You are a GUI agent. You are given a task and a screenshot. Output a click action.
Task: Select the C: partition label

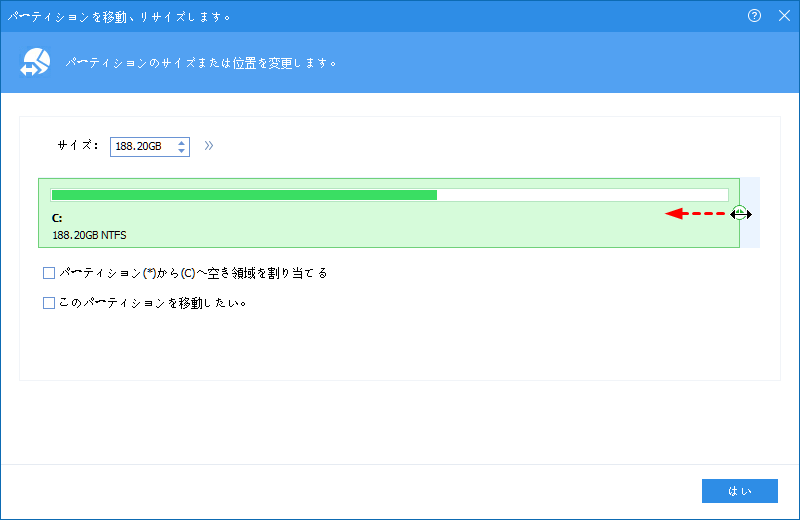coord(57,218)
